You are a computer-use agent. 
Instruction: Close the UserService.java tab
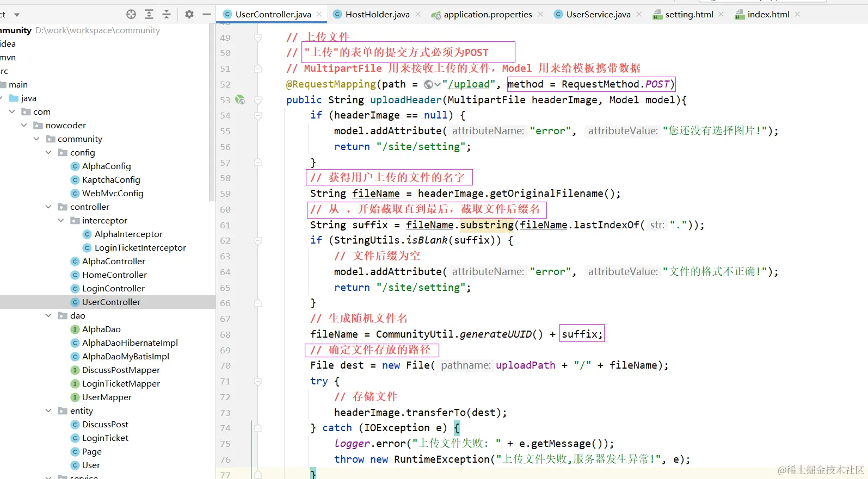click(639, 14)
